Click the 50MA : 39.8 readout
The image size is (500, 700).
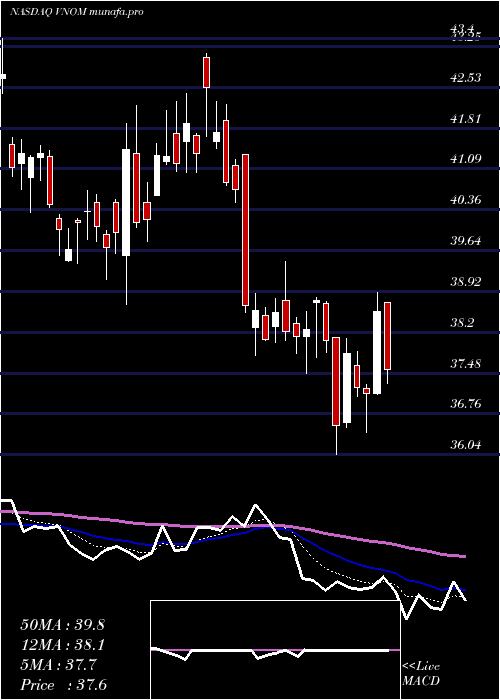coord(63,625)
